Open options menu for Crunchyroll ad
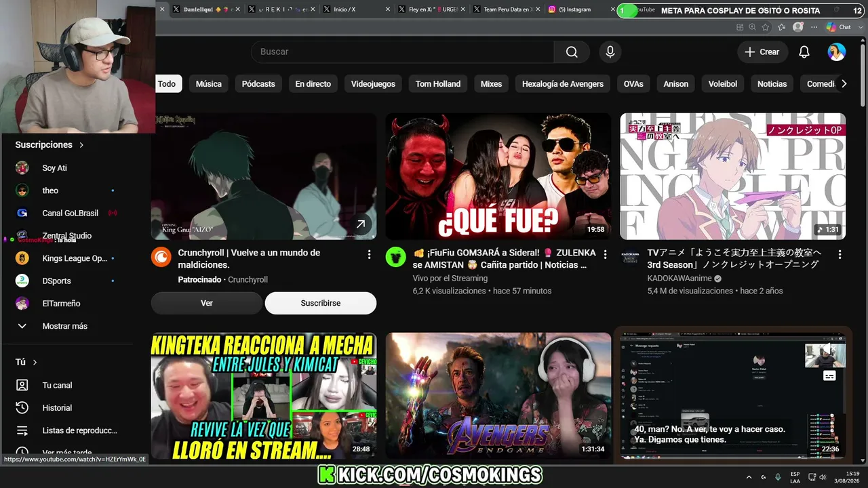This screenshot has width=868, height=488. point(369,254)
